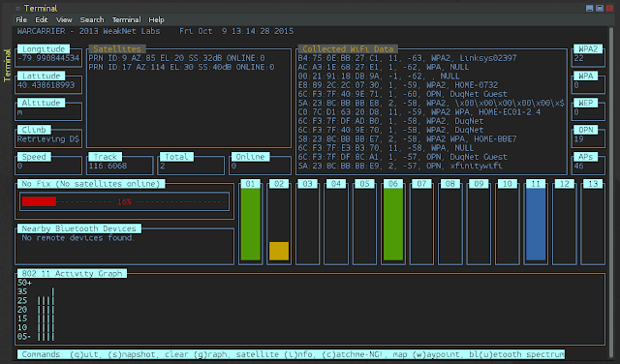This screenshot has width=620, height=364.
Task: Select the HOME-EC01-2.4 network row
Action: (x=419, y=112)
